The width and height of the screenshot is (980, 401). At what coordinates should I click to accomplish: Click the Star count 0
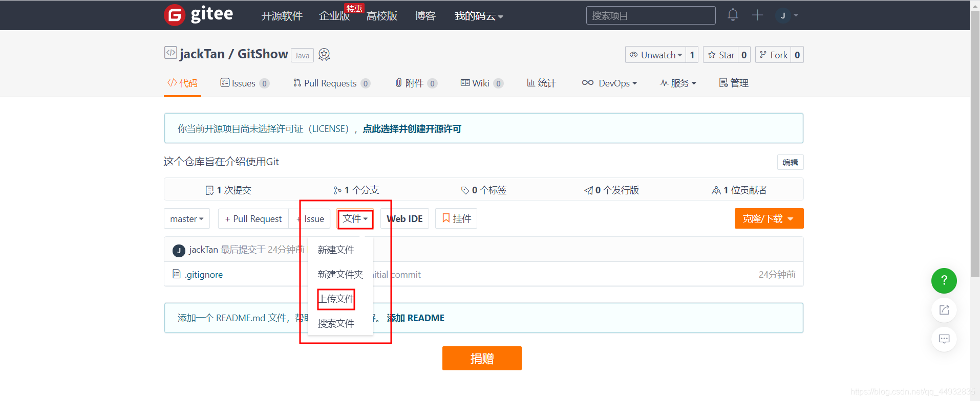pyautogui.click(x=744, y=55)
